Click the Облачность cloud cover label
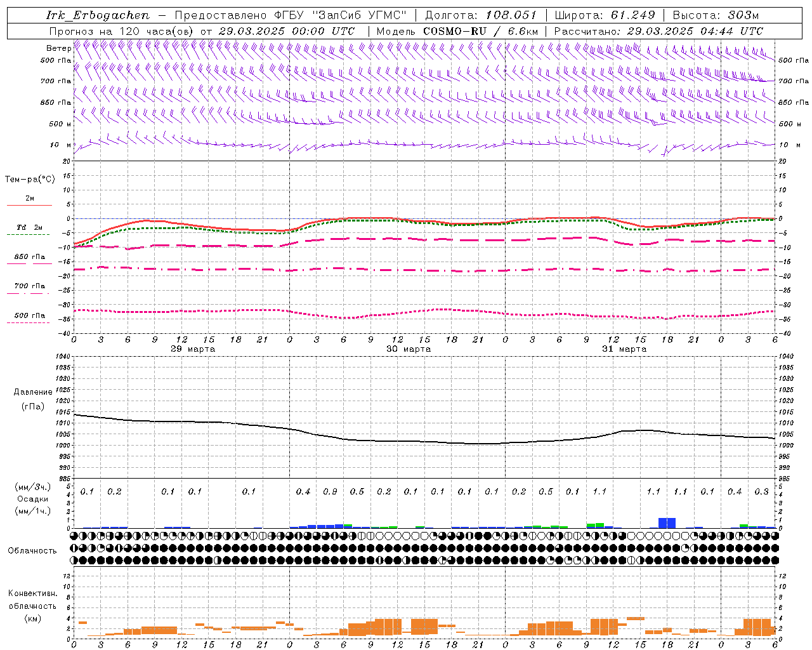The height and width of the screenshot is (650, 812). pyautogui.click(x=32, y=551)
